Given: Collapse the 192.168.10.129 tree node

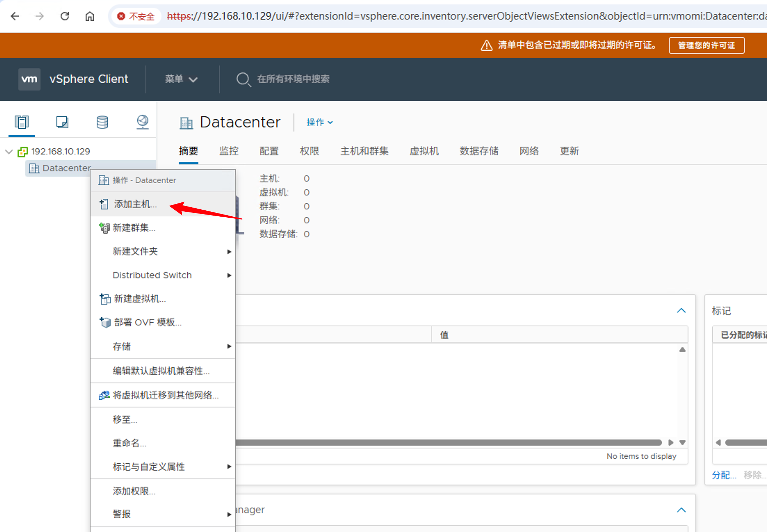Looking at the screenshot, I should pyautogui.click(x=9, y=152).
